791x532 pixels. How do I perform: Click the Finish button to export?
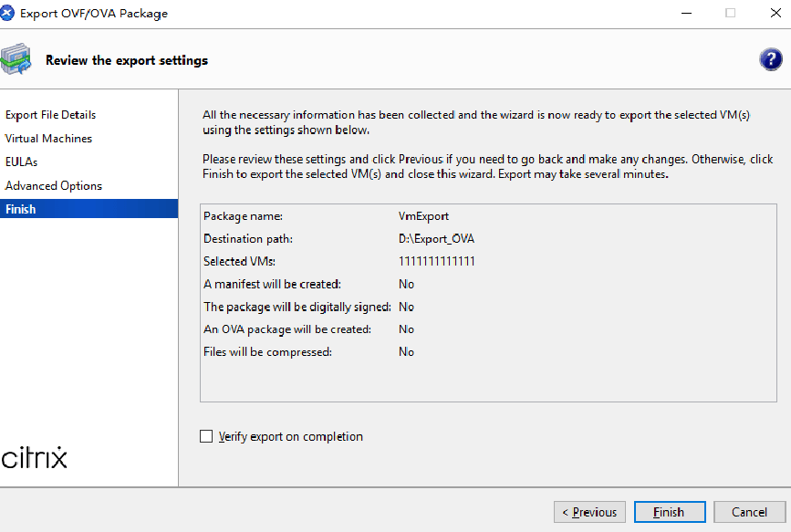[x=670, y=512]
